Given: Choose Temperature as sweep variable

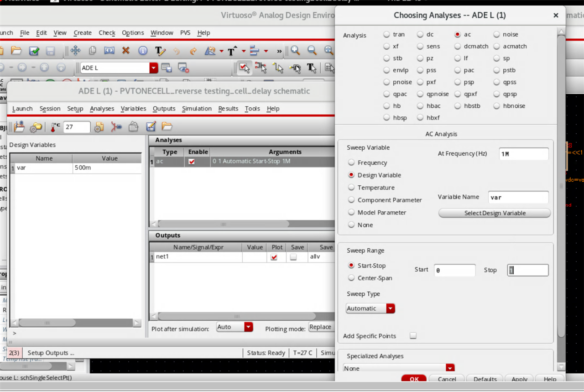Looking at the screenshot, I should pos(351,188).
